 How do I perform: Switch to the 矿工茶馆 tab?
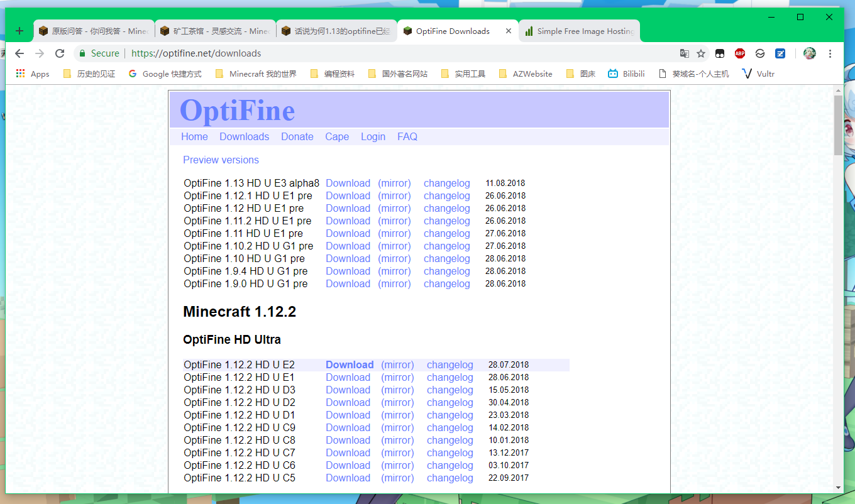[215, 31]
